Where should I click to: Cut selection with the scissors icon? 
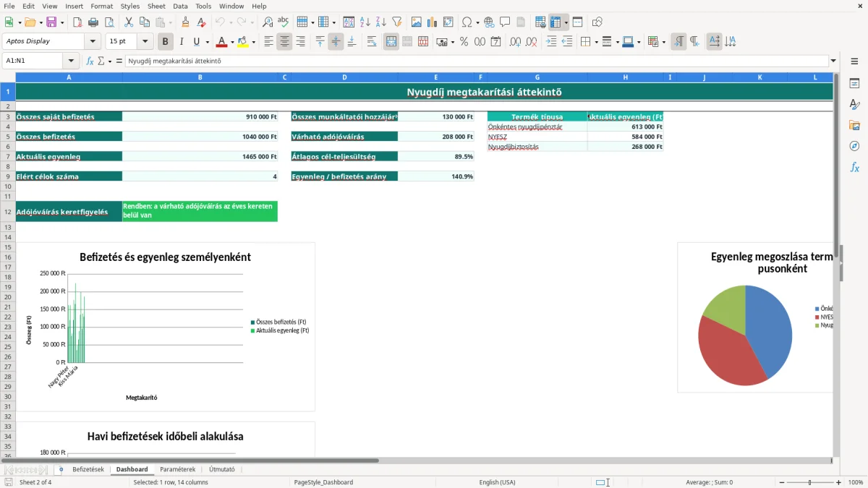coord(128,22)
